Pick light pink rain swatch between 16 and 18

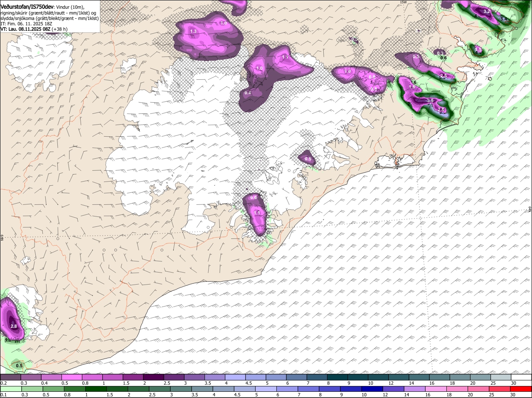[x=436, y=389]
